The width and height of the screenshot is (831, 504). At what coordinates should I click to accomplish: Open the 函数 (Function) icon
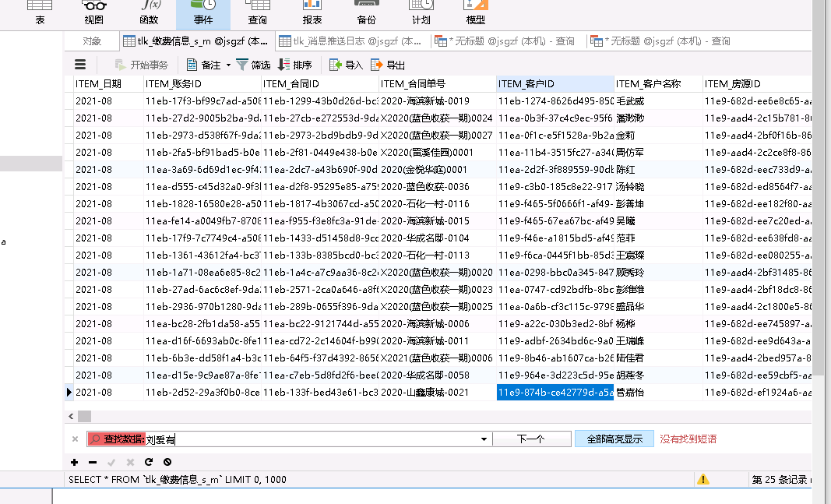(149, 13)
